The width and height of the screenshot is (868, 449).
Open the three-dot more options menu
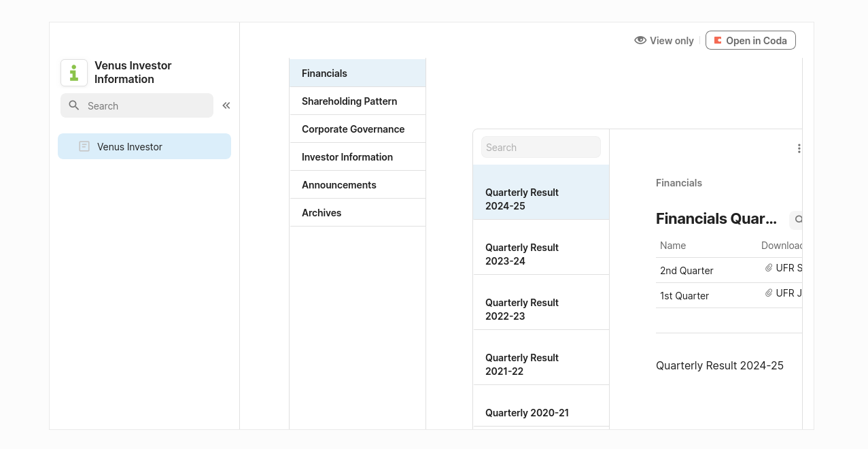(x=799, y=148)
